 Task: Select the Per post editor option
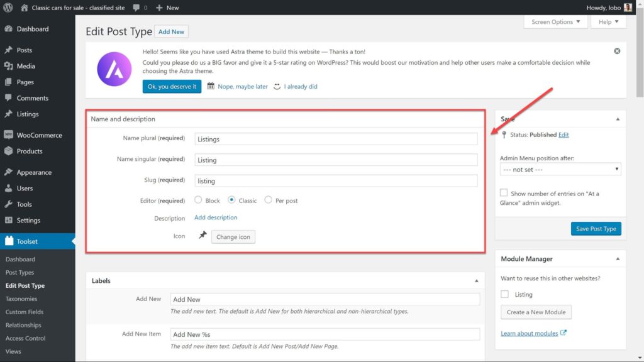pos(269,200)
